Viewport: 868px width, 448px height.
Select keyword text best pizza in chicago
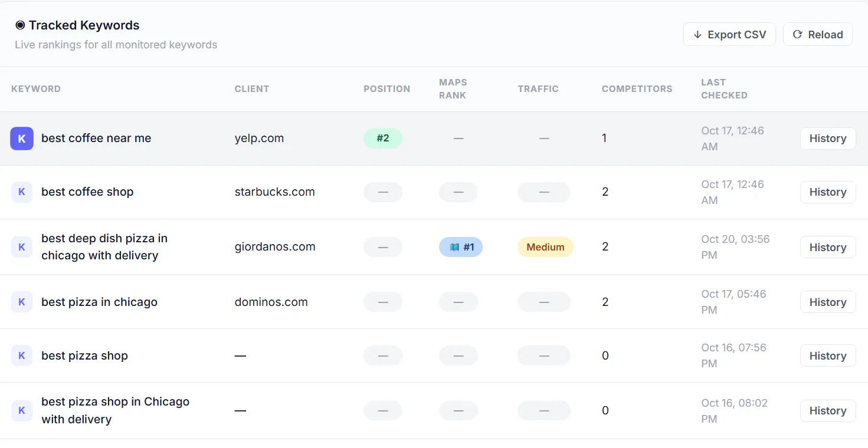tap(99, 302)
